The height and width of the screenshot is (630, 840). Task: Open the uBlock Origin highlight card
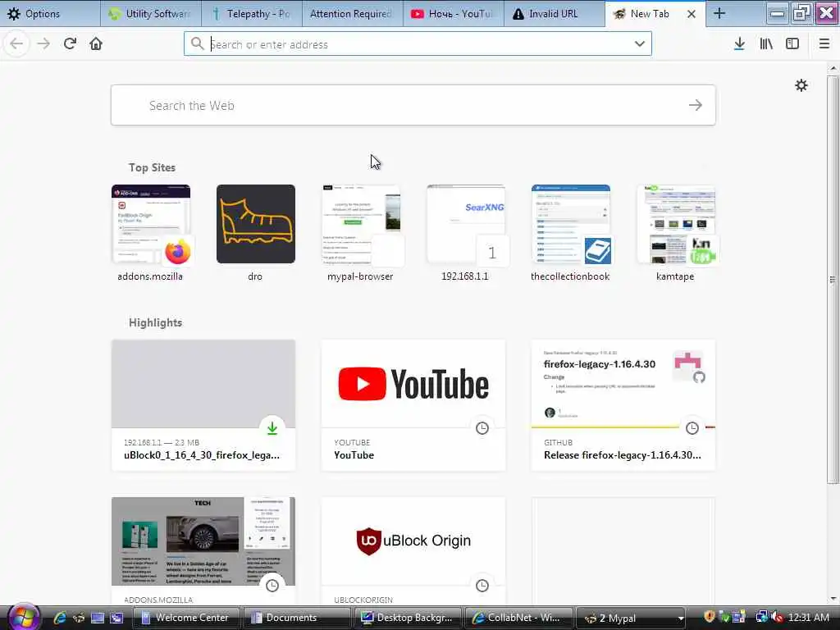pyautogui.click(x=413, y=552)
